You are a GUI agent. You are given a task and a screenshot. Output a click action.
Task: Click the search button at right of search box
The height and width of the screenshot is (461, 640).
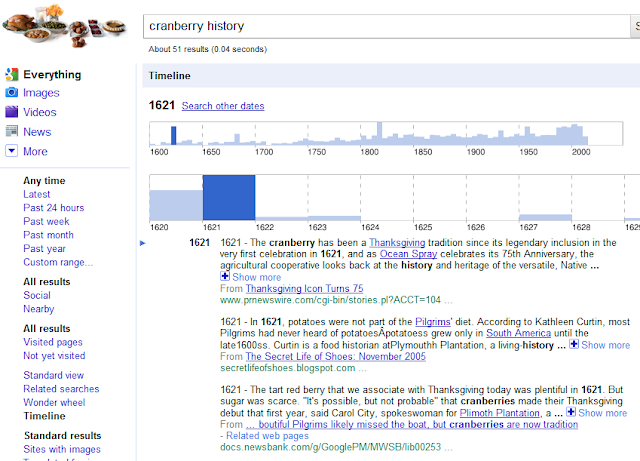click(636, 27)
